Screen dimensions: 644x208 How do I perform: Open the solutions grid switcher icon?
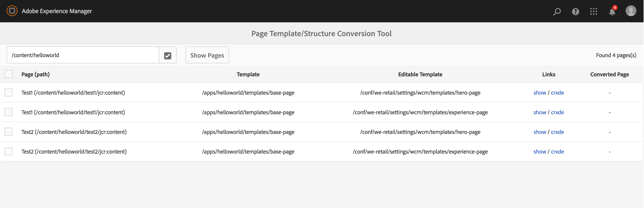(x=593, y=11)
